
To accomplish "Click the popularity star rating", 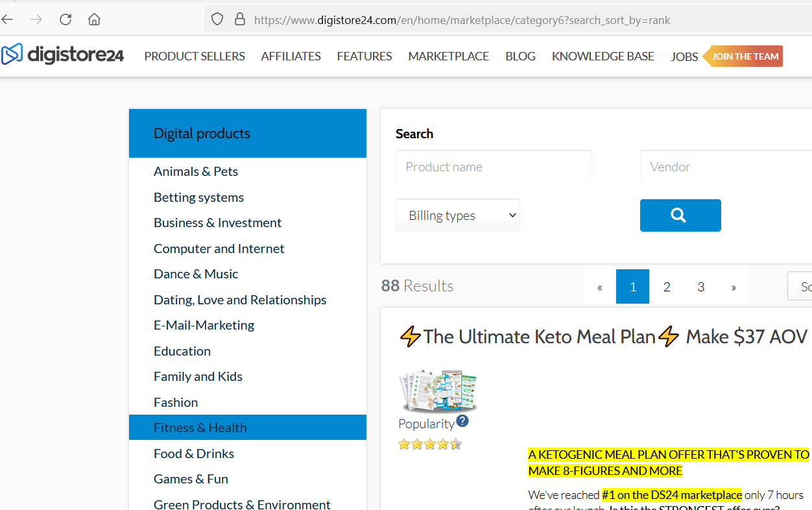I will [430, 444].
